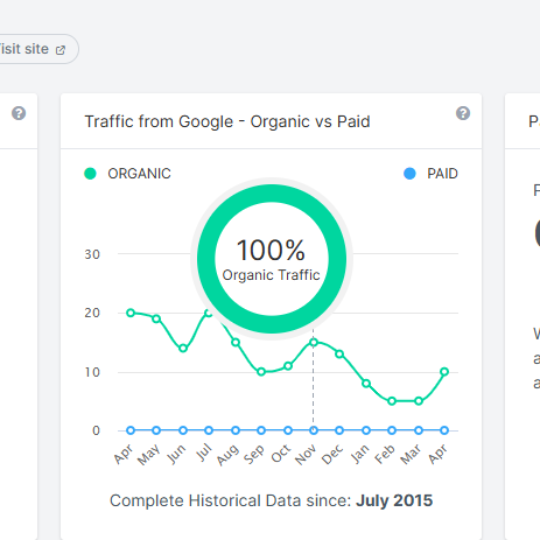The height and width of the screenshot is (540, 540).
Task: Click the 100% Organic Traffic donut chart
Action: 271,259
